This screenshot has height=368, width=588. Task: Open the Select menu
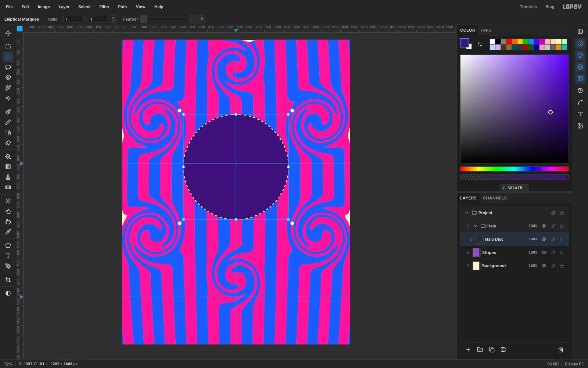(85, 7)
